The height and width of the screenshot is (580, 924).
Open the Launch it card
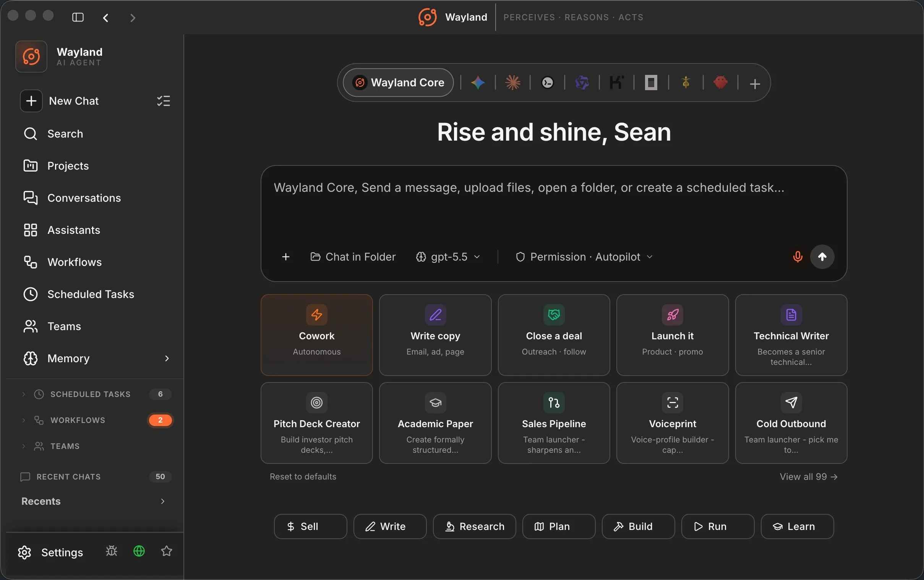coord(673,335)
